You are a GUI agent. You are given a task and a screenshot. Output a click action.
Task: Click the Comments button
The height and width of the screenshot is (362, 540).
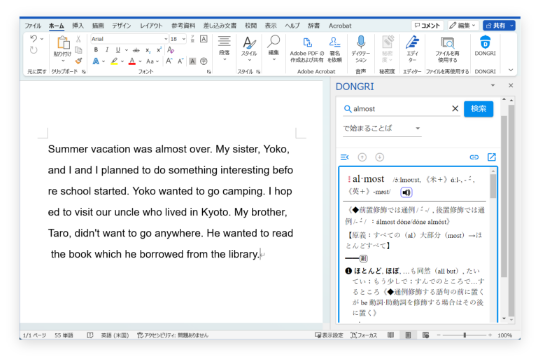(427, 25)
